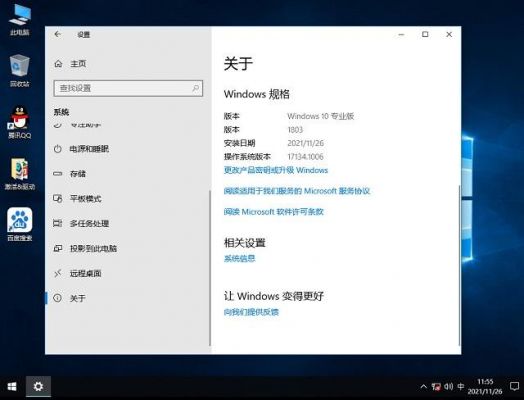Go back using the Settings back arrow

[58, 34]
